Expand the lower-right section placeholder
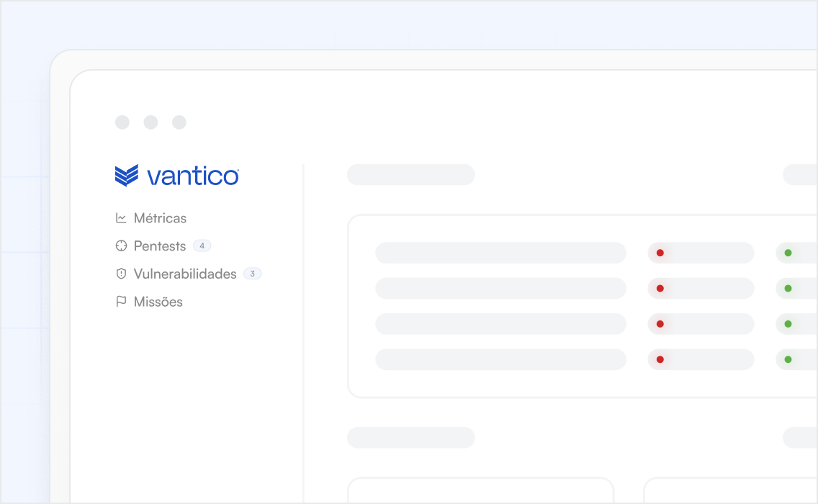Screen dimensions: 818x504 click(x=801, y=438)
